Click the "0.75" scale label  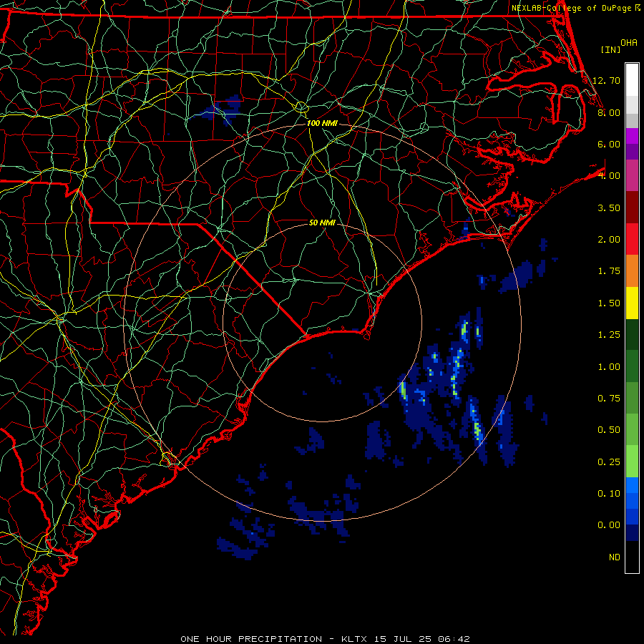coord(609,399)
